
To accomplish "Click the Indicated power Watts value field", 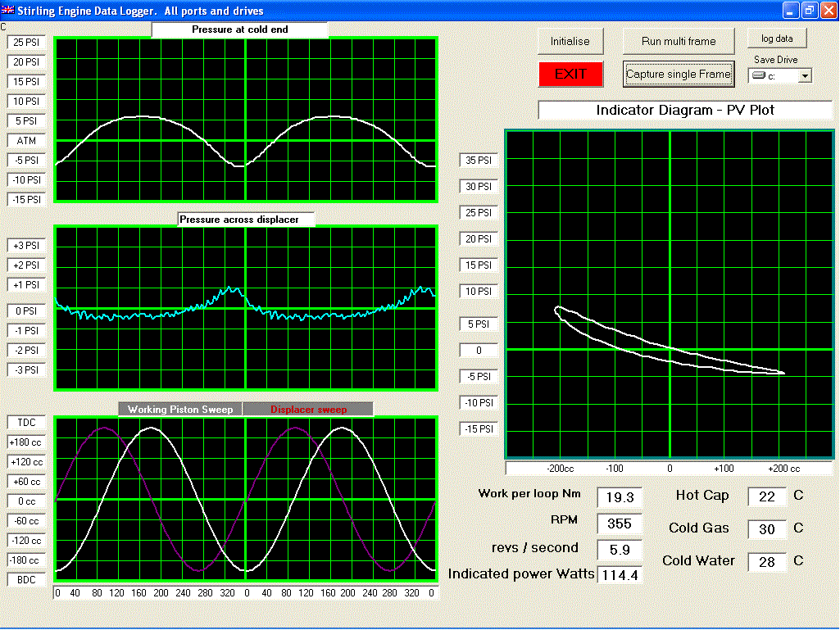I will [620, 575].
